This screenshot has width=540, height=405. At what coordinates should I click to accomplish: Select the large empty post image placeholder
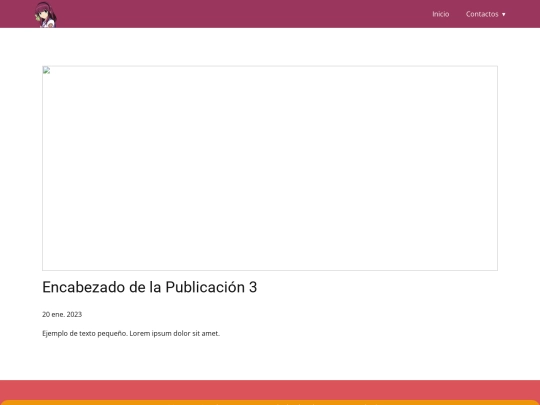pyautogui.click(x=270, y=168)
